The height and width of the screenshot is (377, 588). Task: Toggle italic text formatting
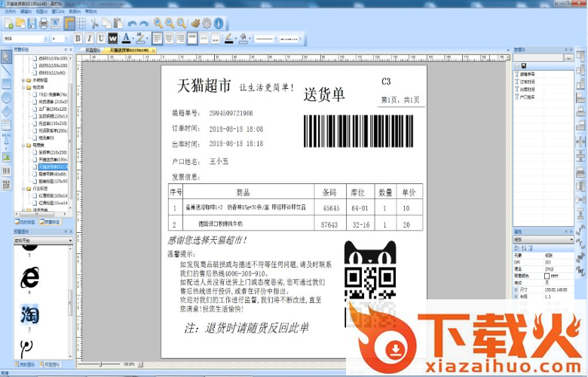(x=89, y=38)
